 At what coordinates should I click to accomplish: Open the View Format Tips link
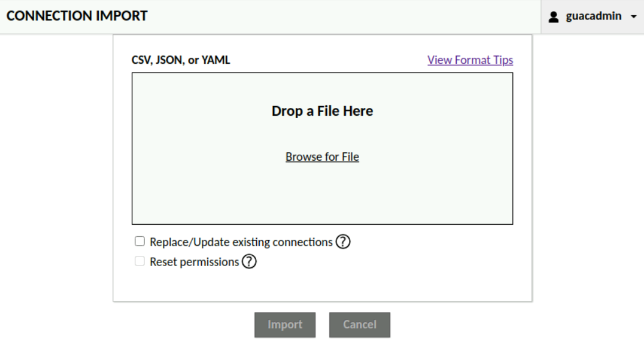coord(470,60)
